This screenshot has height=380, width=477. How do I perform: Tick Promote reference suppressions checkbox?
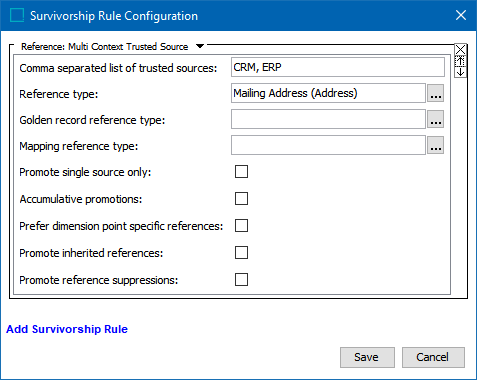(x=241, y=280)
